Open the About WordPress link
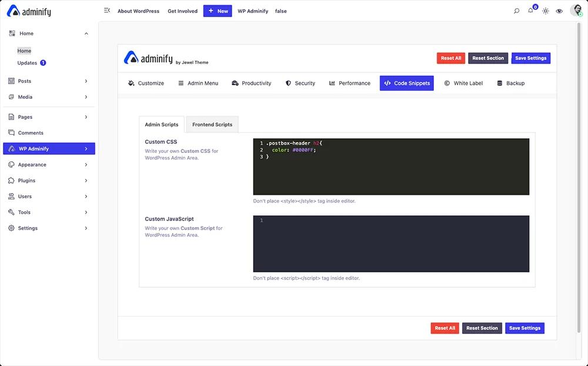This screenshot has height=366, width=588. tap(138, 11)
